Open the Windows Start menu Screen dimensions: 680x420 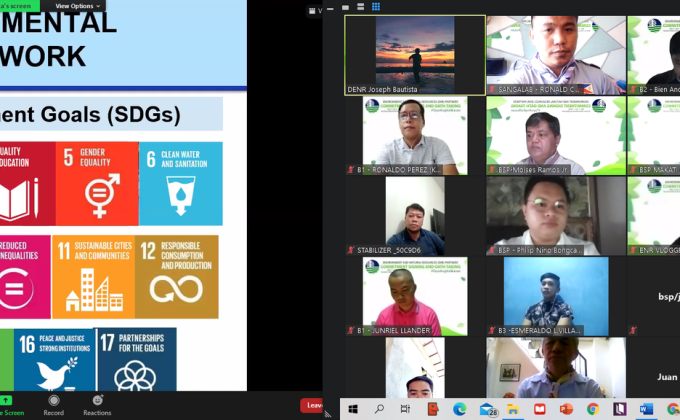[x=354, y=409]
